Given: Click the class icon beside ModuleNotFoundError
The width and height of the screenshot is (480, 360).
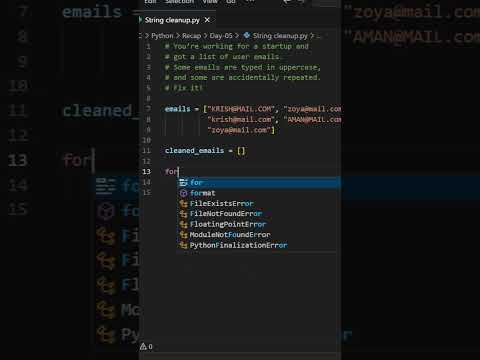Looking at the screenshot, I should [x=183, y=235].
